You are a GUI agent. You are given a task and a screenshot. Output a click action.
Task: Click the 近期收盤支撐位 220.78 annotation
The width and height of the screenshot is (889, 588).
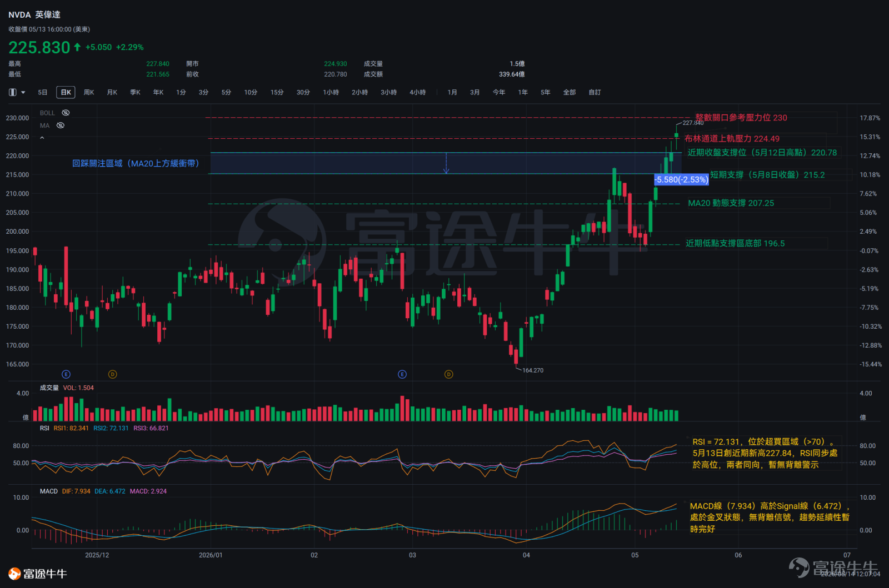pos(762,152)
